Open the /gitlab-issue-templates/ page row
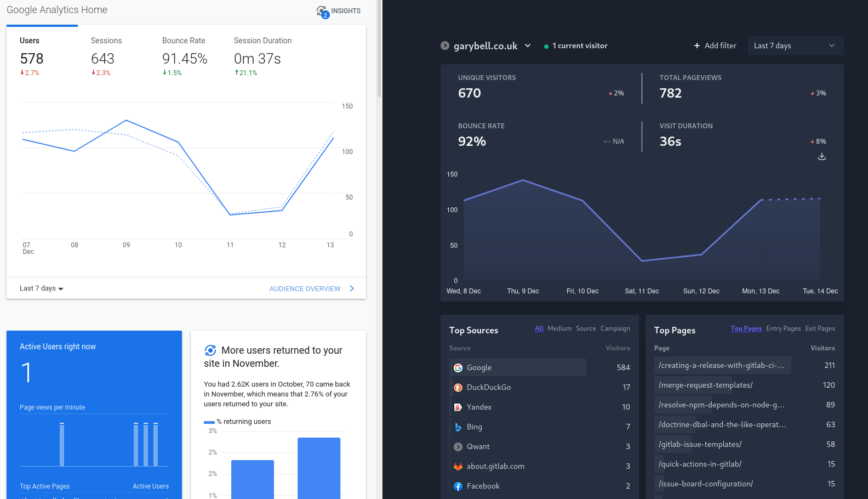 click(x=745, y=444)
